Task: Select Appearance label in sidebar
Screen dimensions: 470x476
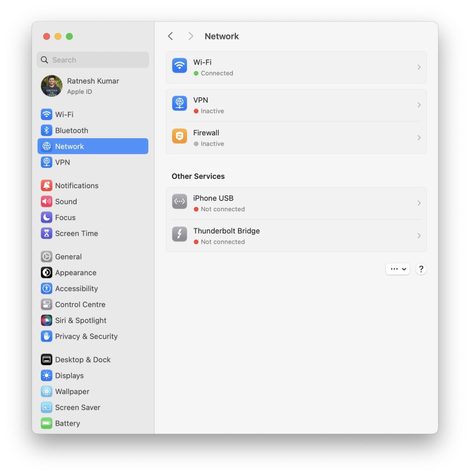Action: coord(76,272)
